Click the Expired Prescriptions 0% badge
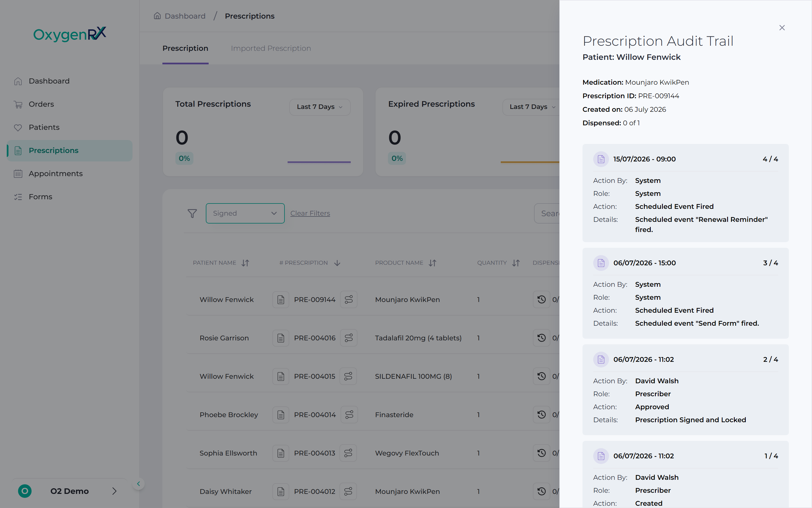 pos(397,158)
